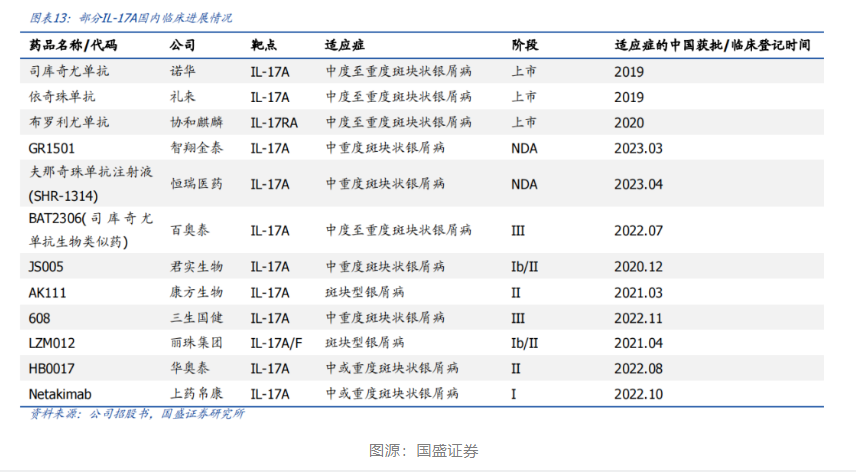Select column header 药品名称/代码

tap(73, 45)
